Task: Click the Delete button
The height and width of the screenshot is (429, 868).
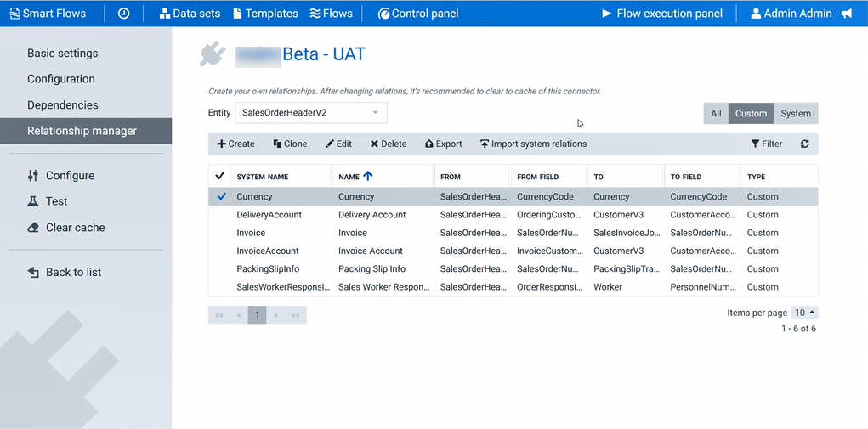Action: click(388, 144)
